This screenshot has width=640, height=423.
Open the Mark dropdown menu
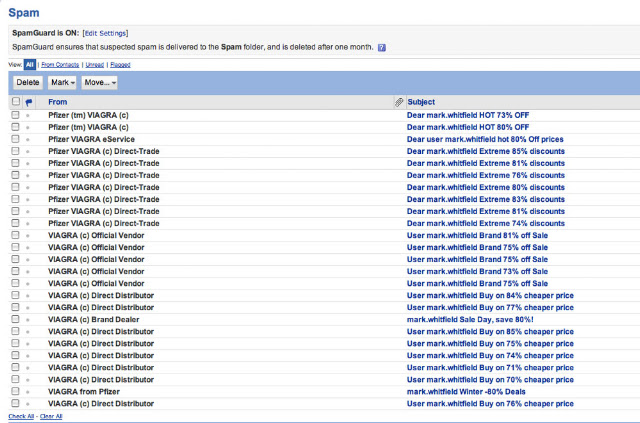[x=62, y=82]
